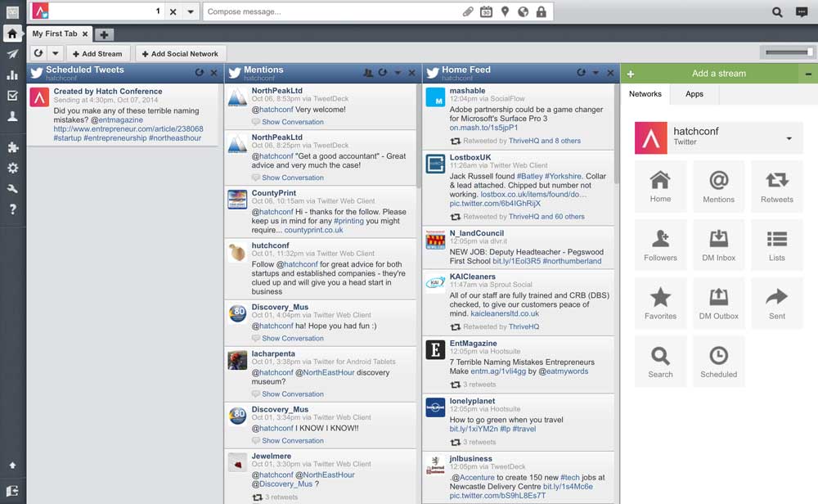Open the Tools wrench icon in sidebar
The height and width of the screenshot is (504, 818).
[x=12, y=189]
